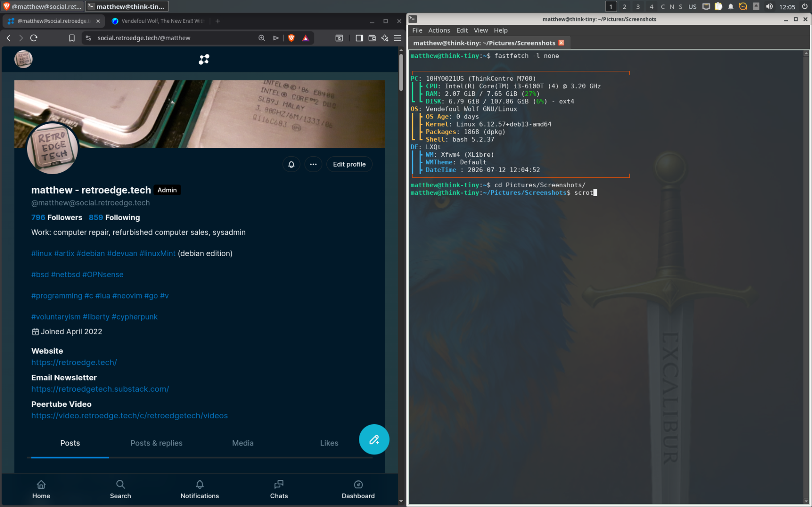Open the #cypherpunk hashtag

pyautogui.click(x=134, y=317)
